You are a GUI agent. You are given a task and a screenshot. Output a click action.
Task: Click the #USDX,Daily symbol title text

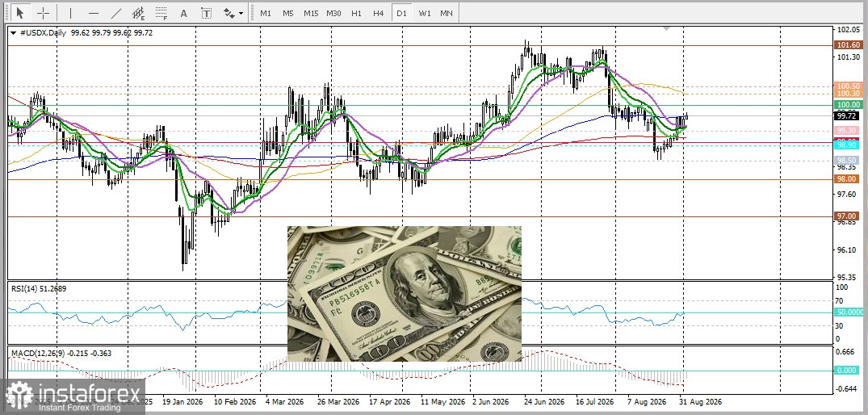coord(44,32)
